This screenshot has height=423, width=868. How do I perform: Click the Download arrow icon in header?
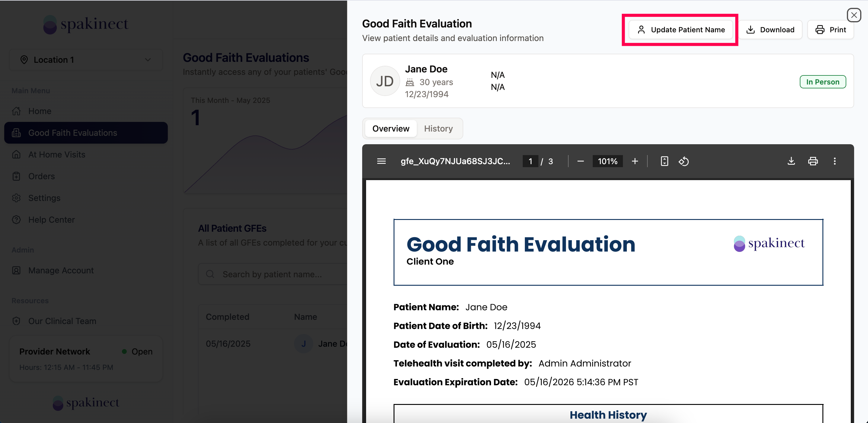750,30
